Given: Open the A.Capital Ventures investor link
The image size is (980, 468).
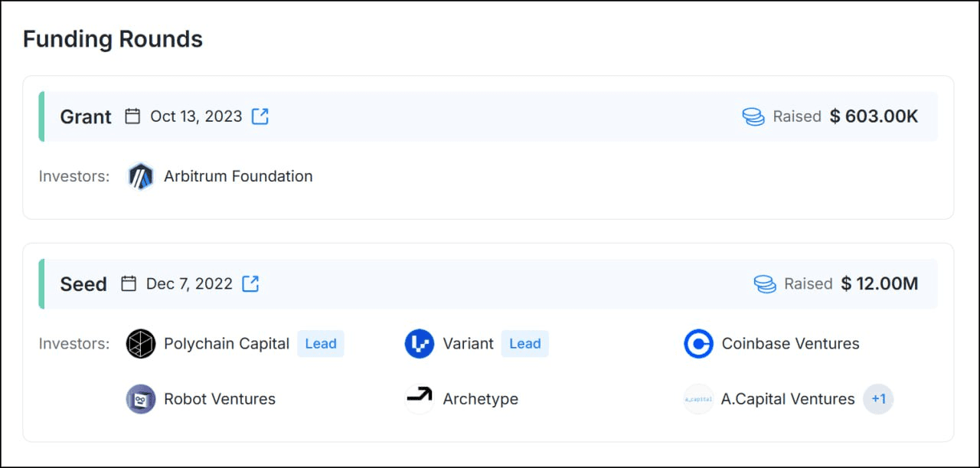Looking at the screenshot, I should (788, 399).
